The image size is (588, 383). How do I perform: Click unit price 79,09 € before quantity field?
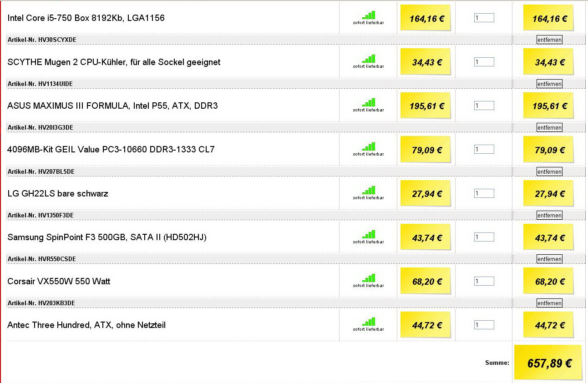(426, 149)
